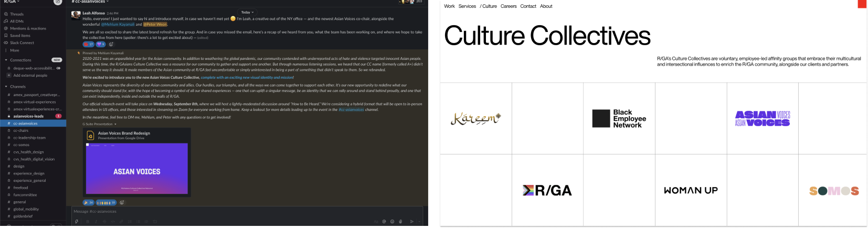This screenshot has width=868, height=228.
Task: Open All DMs in Slack sidebar
Action: point(17,21)
